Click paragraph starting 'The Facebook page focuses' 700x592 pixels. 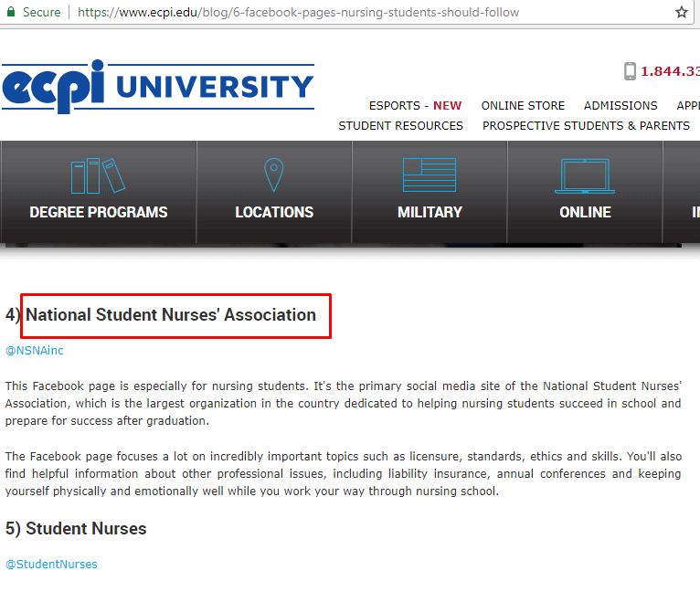(344, 473)
